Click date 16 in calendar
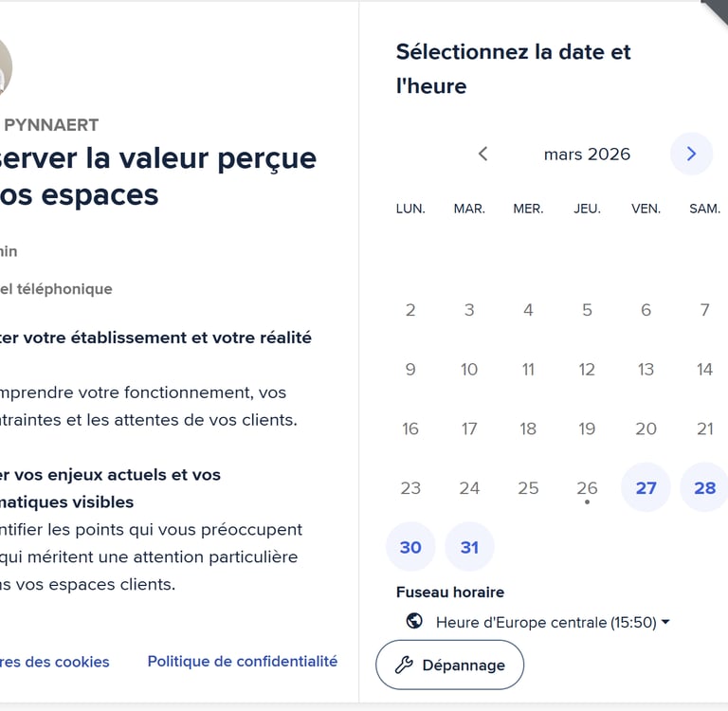 [410, 428]
